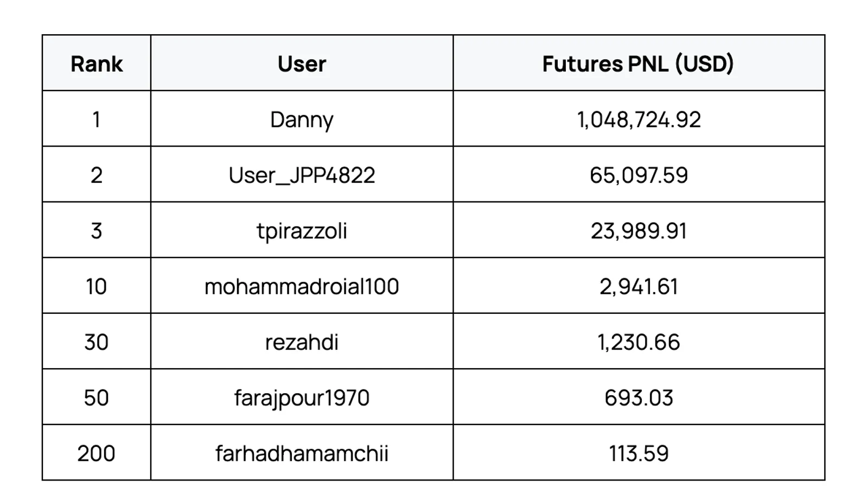
Task: Click the 693.03 PNL value
Action: [639, 399]
